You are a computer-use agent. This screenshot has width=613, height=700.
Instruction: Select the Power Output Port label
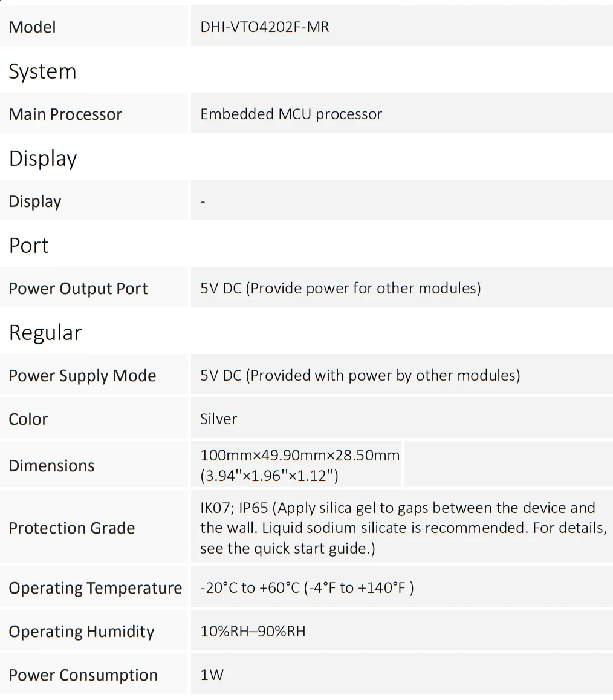[78, 289]
